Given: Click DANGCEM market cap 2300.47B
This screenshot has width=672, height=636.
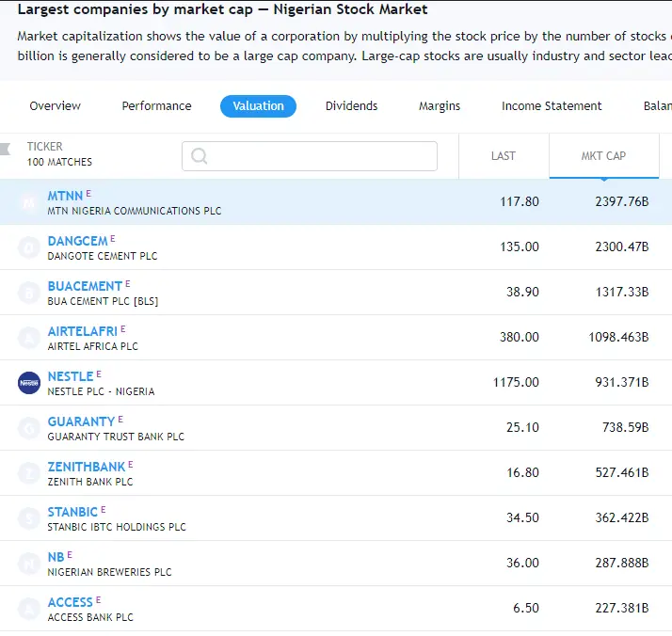Looking at the screenshot, I should tap(622, 247).
